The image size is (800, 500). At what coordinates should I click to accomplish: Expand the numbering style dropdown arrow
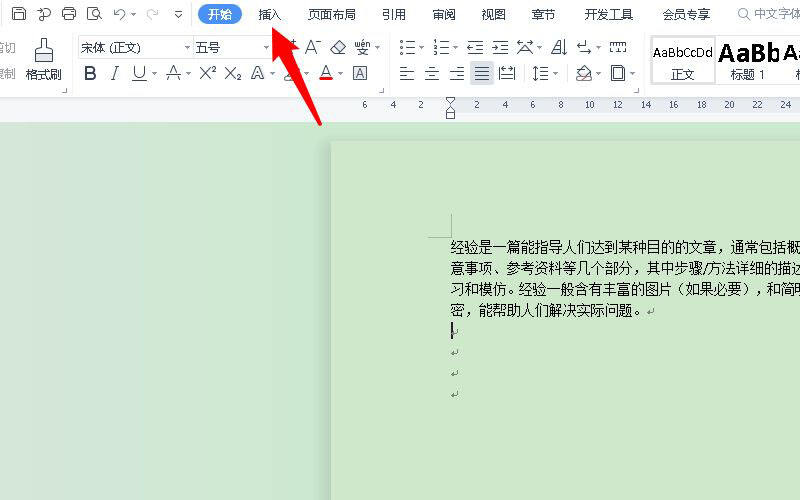(x=455, y=48)
